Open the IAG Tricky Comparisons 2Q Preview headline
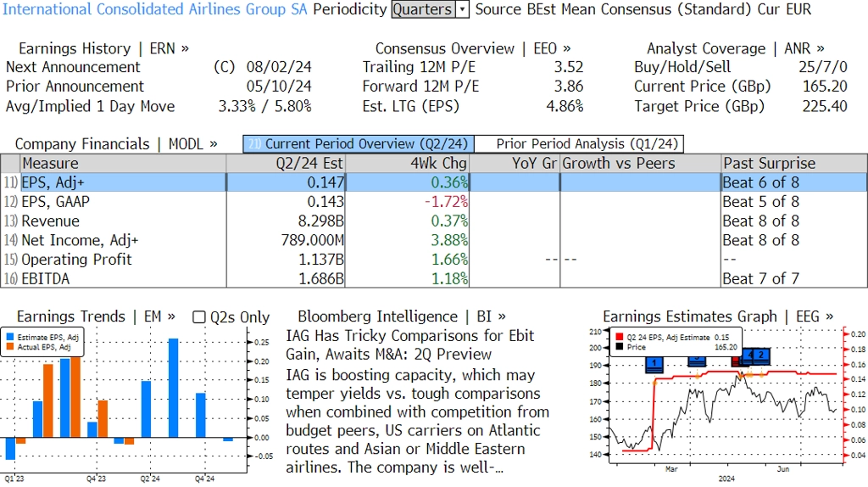The image size is (868, 487). [409, 345]
